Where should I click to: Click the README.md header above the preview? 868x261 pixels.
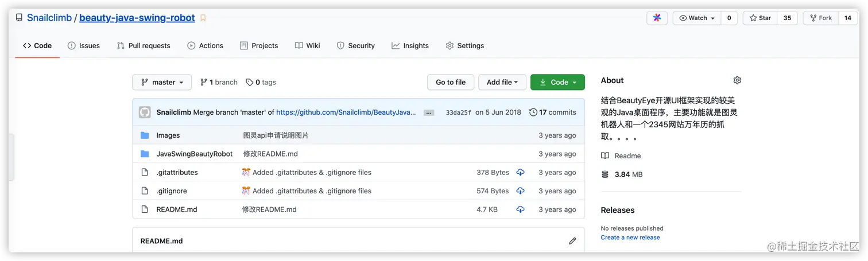click(x=161, y=241)
